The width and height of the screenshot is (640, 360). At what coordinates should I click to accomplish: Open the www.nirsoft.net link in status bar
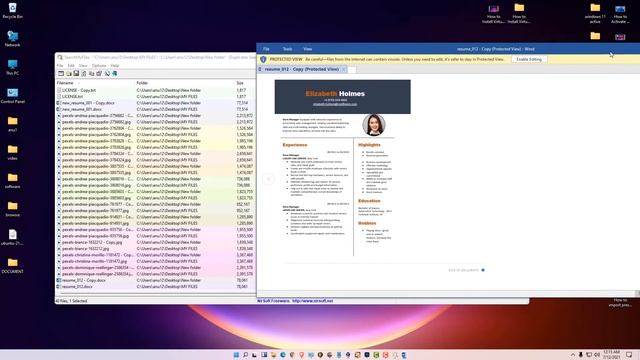click(x=313, y=301)
